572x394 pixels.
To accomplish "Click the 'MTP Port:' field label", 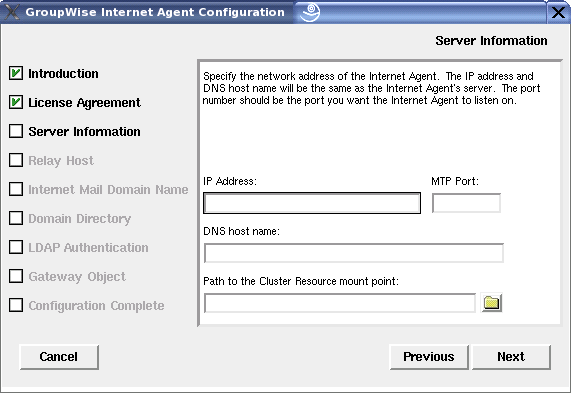I will [455, 181].
